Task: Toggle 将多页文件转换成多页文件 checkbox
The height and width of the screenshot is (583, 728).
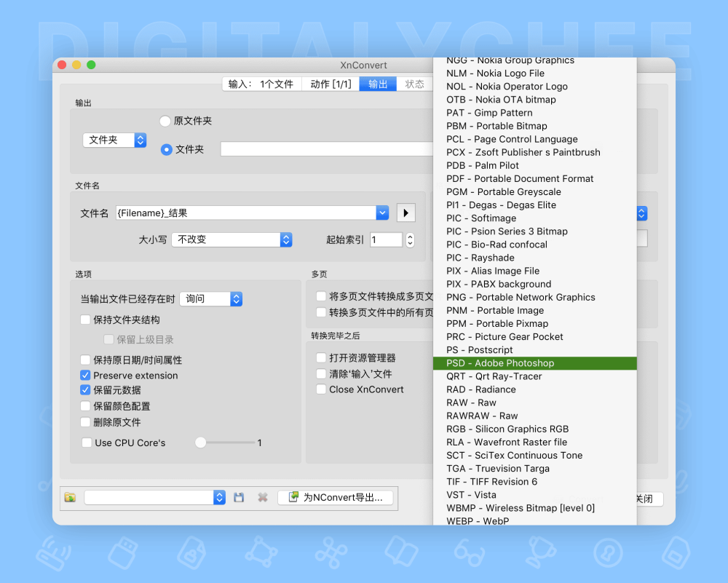Action: (321, 296)
